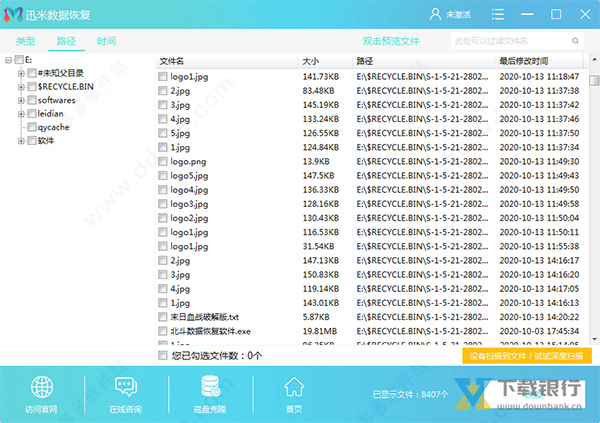Click the 双击预览文件 link
The image size is (600, 423).
[390, 41]
